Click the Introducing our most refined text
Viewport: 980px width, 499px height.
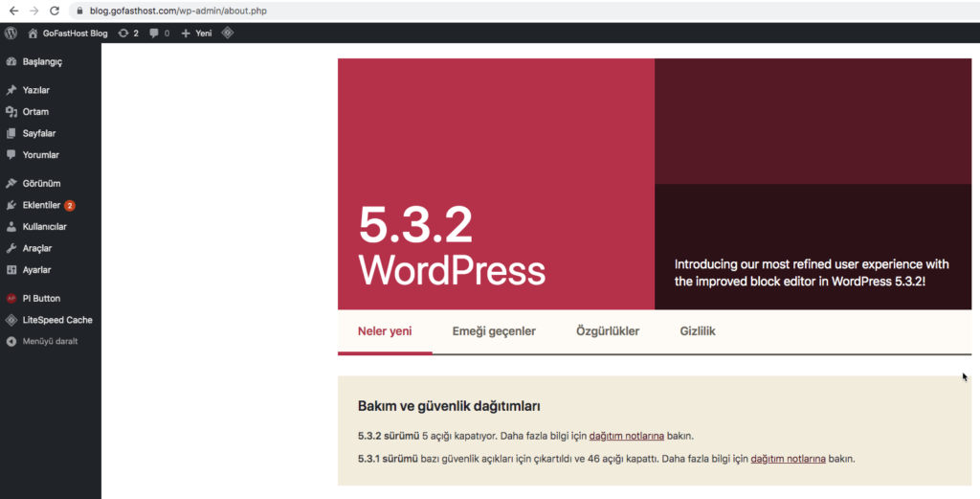tap(812, 273)
